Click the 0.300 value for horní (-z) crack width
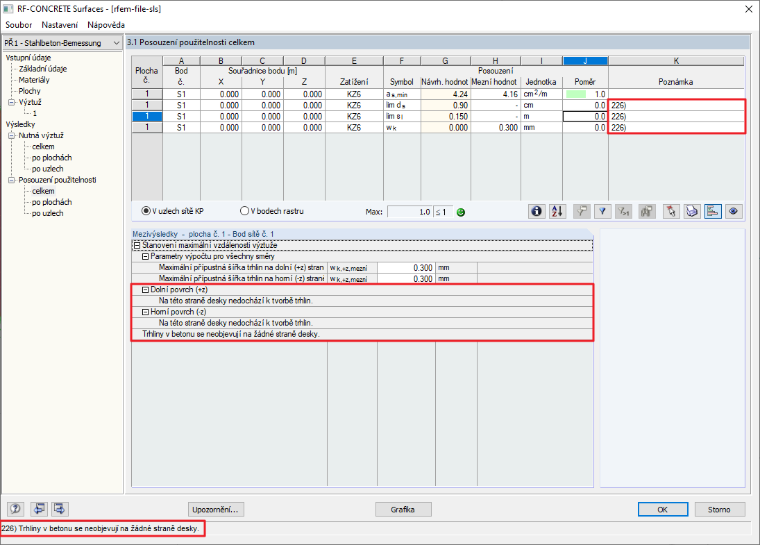 (406, 279)
